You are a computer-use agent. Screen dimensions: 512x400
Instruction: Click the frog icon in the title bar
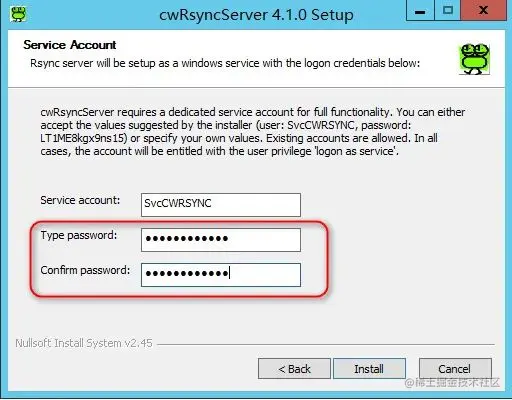18,14
